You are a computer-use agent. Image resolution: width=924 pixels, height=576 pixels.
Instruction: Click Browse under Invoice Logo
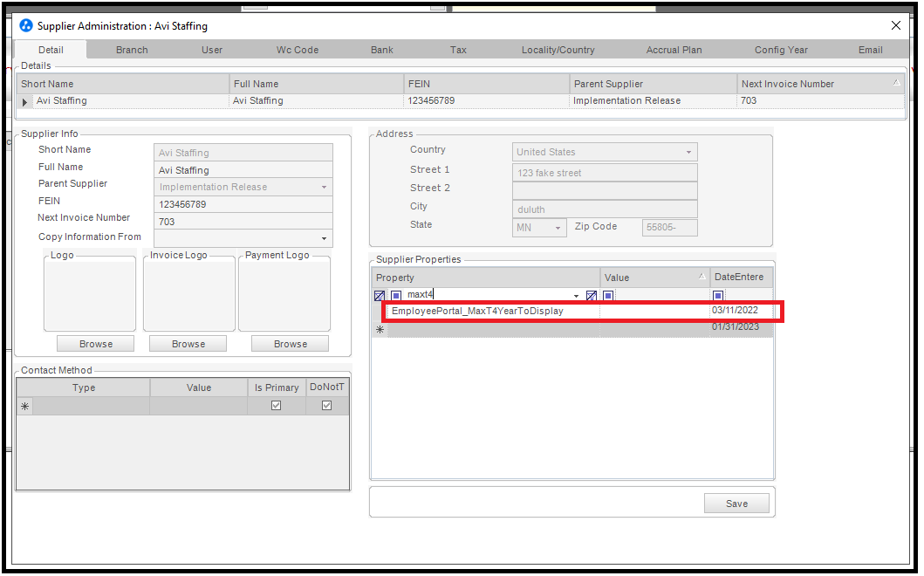[188, 344]
